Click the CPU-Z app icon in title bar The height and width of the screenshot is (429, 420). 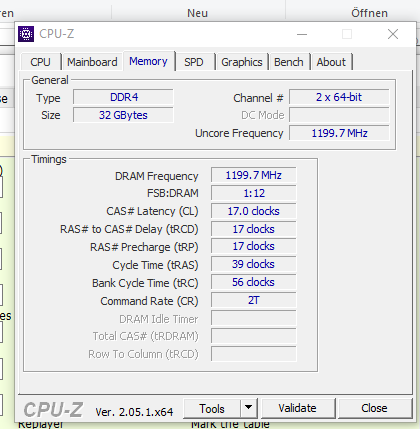26,34
